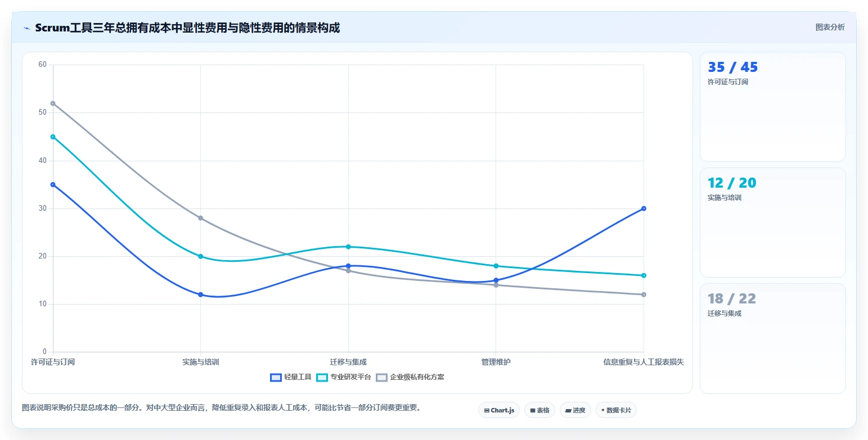The image size is (868, 440).
Task: Select the 35 / 45 stat value
Action: [x=732, y=67]
